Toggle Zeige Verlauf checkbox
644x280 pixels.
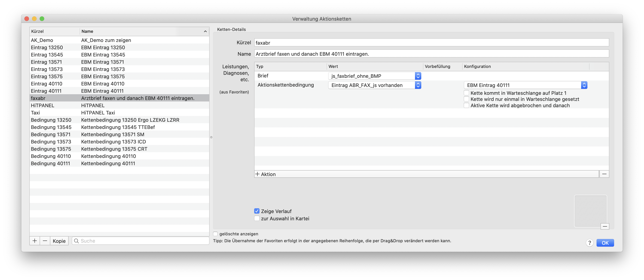[257, 211]
